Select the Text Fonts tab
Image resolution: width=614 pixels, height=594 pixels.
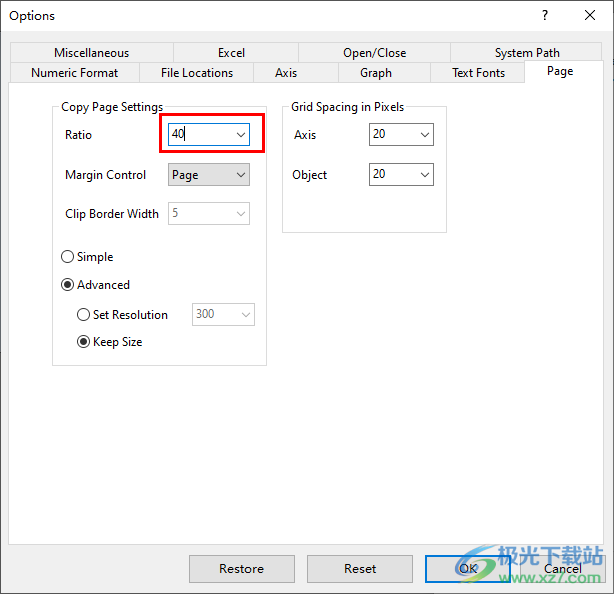click(x=478, y=73)
